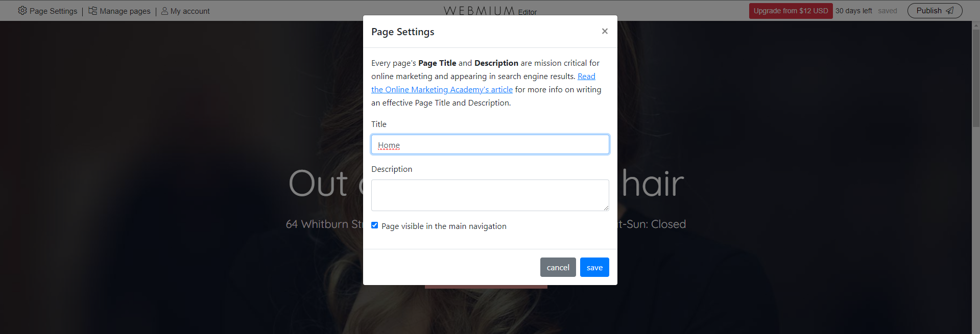Image resolution: width=980 pixels, height=334 pixels.
Task: Click the vertical scrollbar thumb on right
Action: (976, 76)
